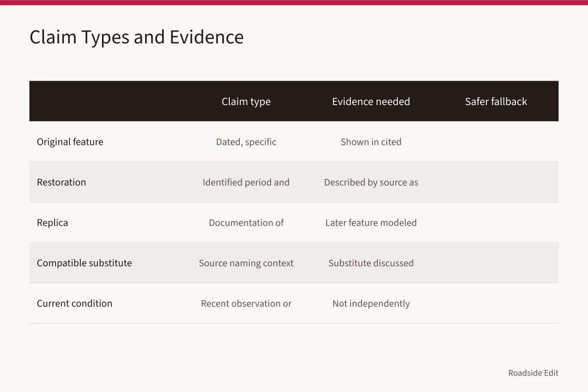Click the Original feature row label

point(70,142)
